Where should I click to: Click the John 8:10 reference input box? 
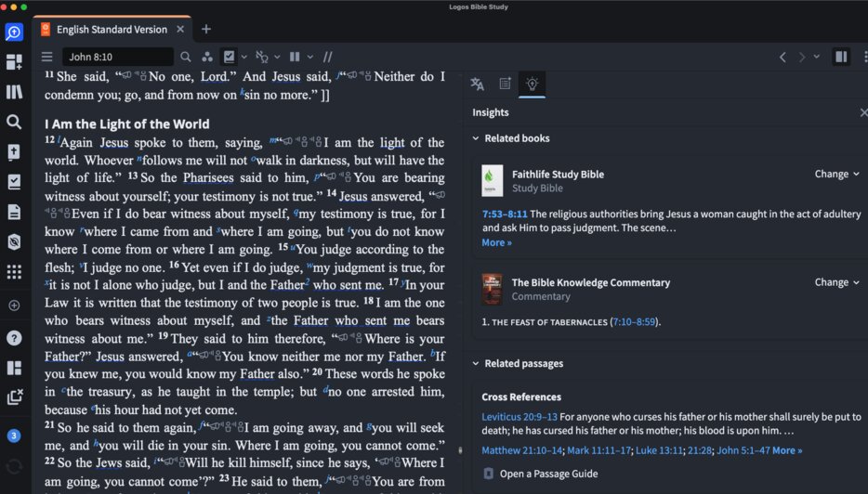click(116, 57)
